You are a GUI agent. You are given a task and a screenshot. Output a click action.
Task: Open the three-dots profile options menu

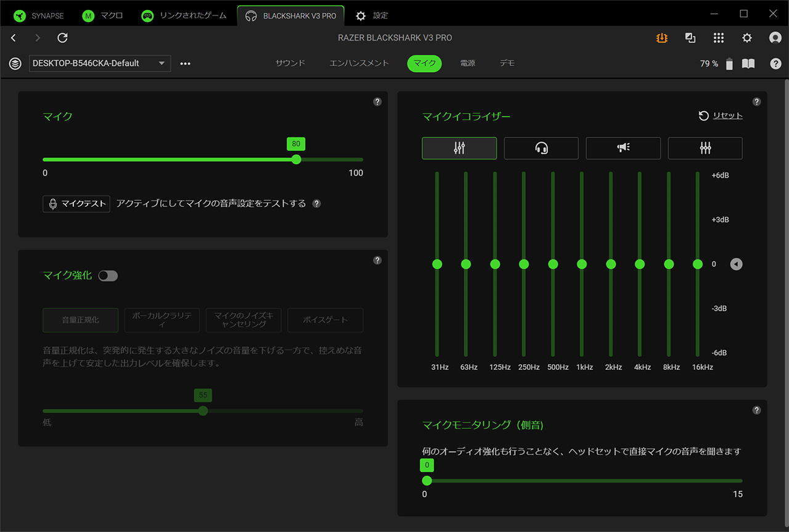coord(186,63)
